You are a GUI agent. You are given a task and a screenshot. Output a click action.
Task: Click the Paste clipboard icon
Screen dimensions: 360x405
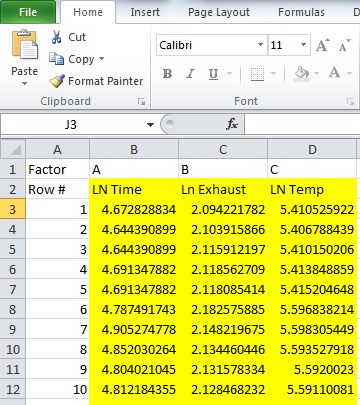tap(24, 45)
